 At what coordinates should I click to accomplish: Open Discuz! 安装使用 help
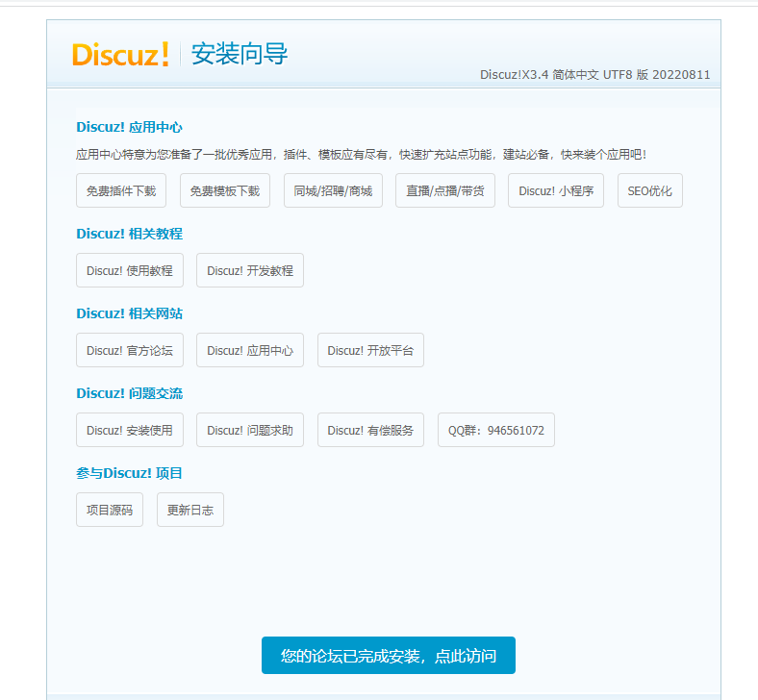(130, 430)
